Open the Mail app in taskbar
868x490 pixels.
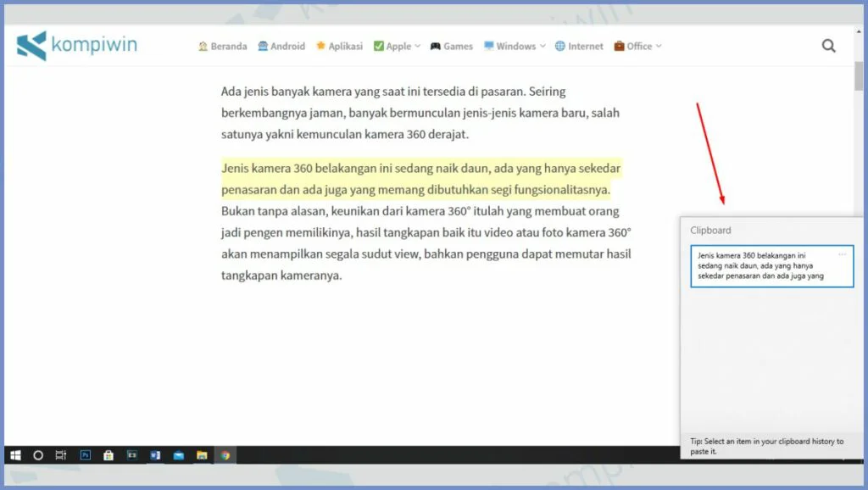coord(179,455)
